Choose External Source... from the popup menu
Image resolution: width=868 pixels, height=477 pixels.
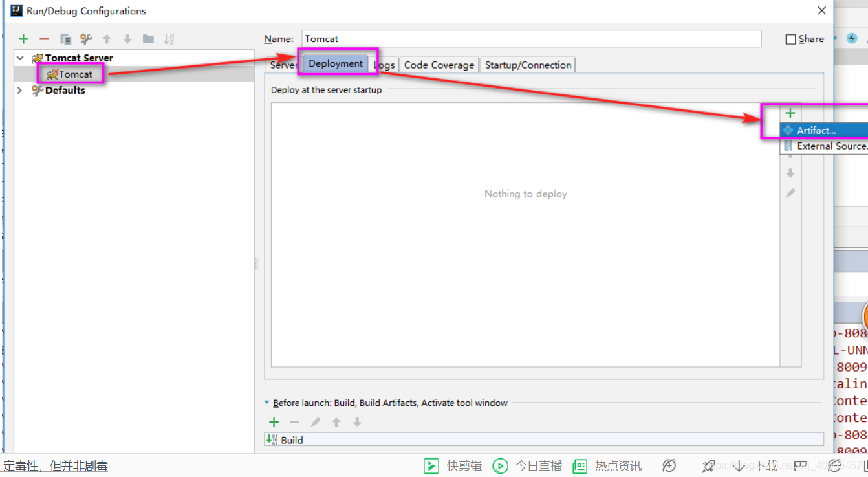pos(824,146)
